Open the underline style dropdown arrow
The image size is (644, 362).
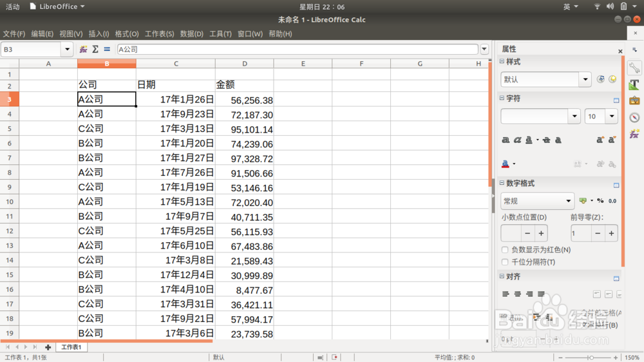[x=537, y=140]
